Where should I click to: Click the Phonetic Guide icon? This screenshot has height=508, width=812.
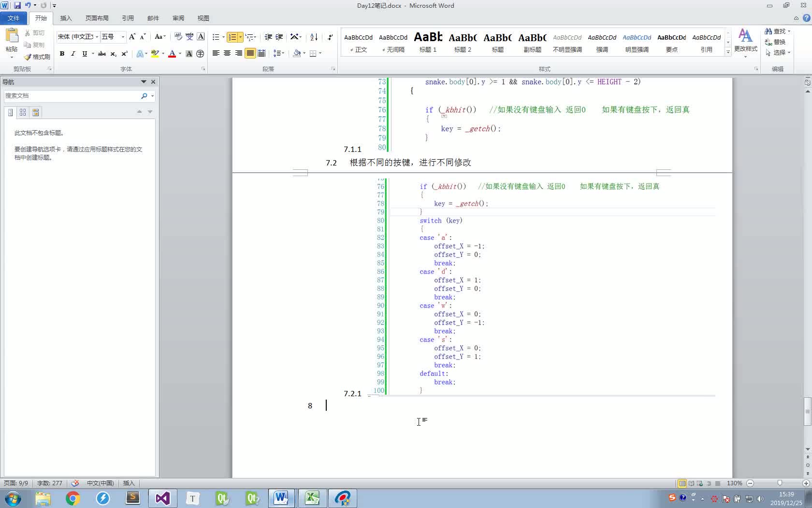point(189,37)
